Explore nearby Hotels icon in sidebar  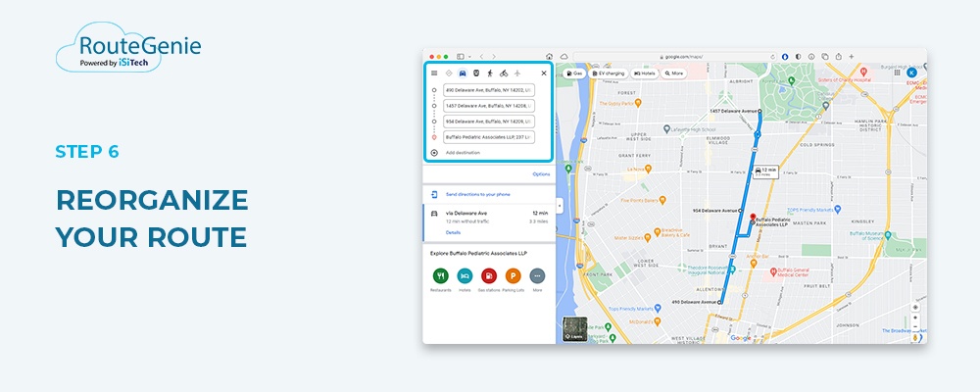tap(465, 275)
